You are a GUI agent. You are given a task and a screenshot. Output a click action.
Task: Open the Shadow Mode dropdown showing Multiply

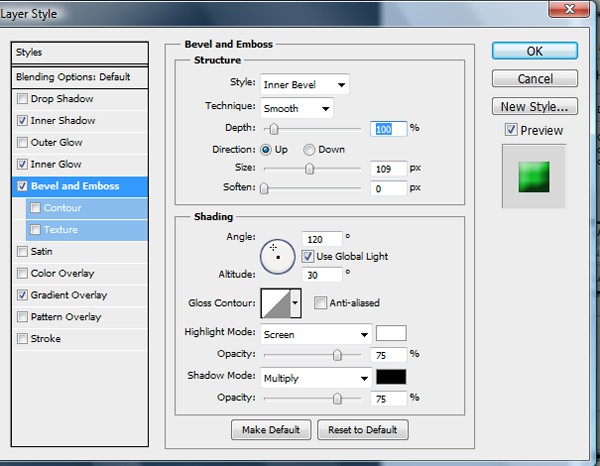pyautogui.click(x=316, y=378)
